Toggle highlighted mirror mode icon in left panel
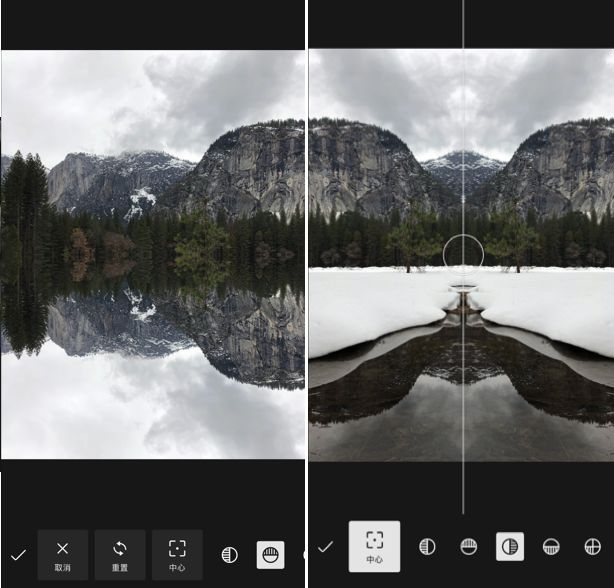The width and height of the screenshot is (614, 588). (x=270, y=555)
